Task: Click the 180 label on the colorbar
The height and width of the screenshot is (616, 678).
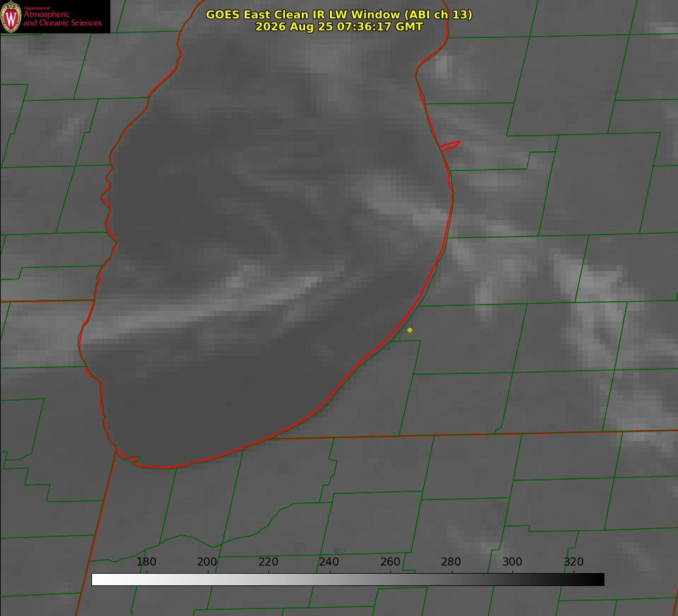Action: pos(146,561)
